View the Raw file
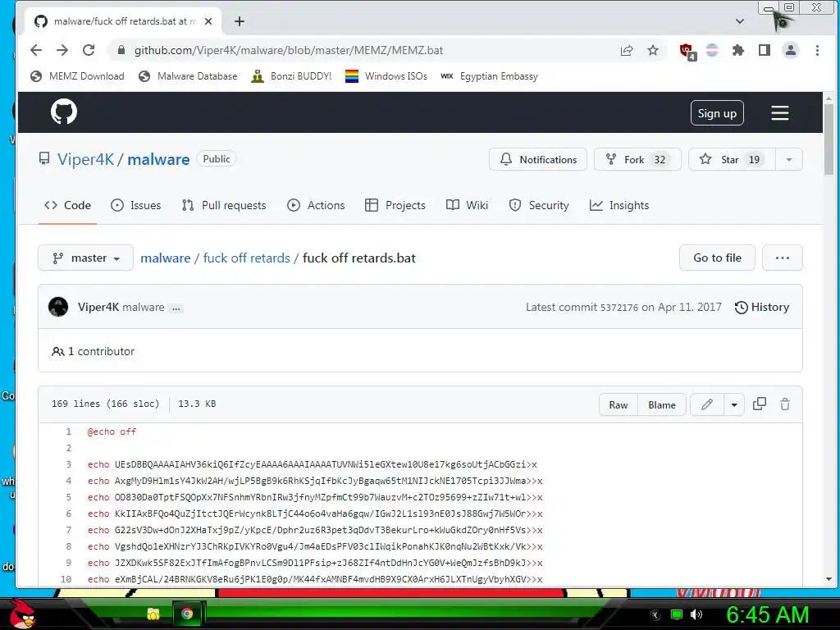The width and height of the screenshot is (840, 630). 619,405
